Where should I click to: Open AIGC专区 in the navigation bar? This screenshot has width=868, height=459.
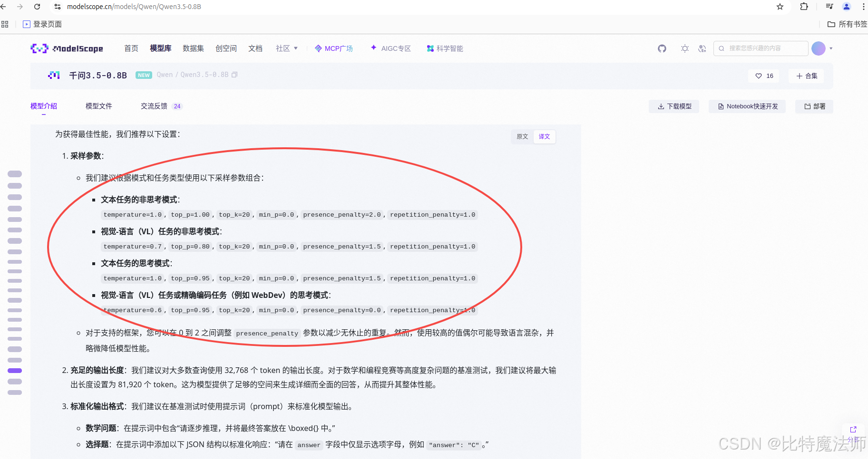(x=390, y=48)
